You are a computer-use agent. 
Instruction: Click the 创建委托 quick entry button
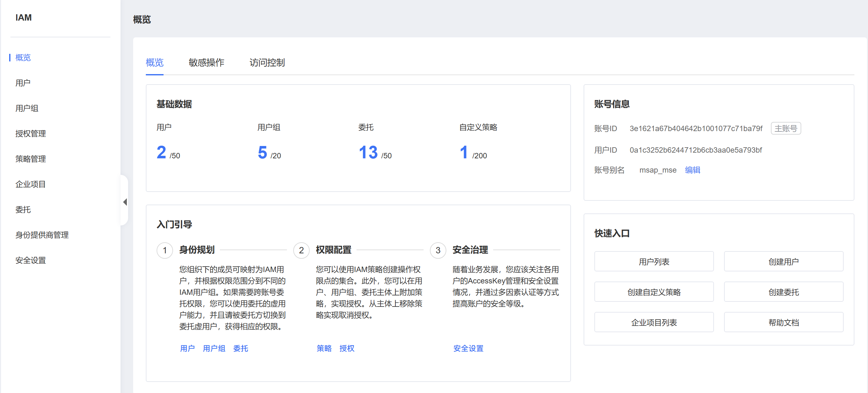tap(784, 292)
